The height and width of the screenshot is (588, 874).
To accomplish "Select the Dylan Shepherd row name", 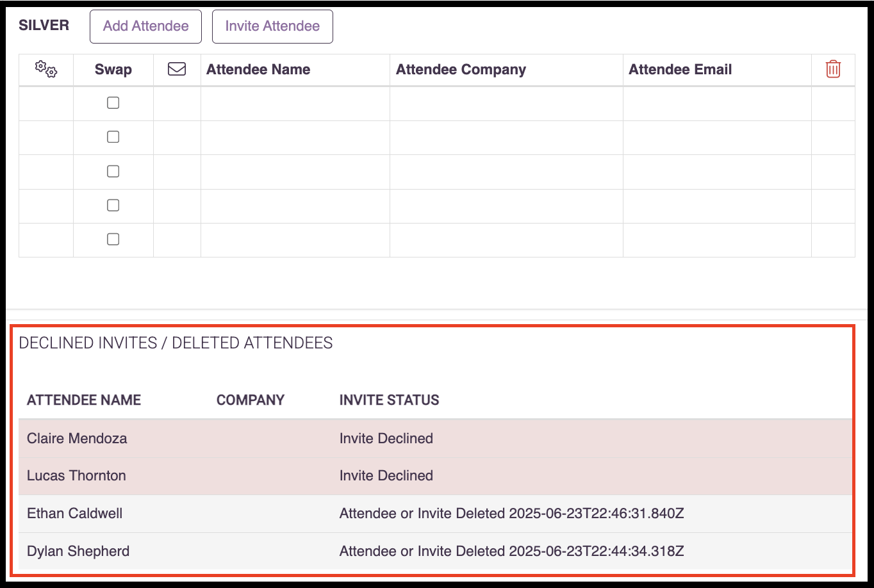I will tap(78, 551).
